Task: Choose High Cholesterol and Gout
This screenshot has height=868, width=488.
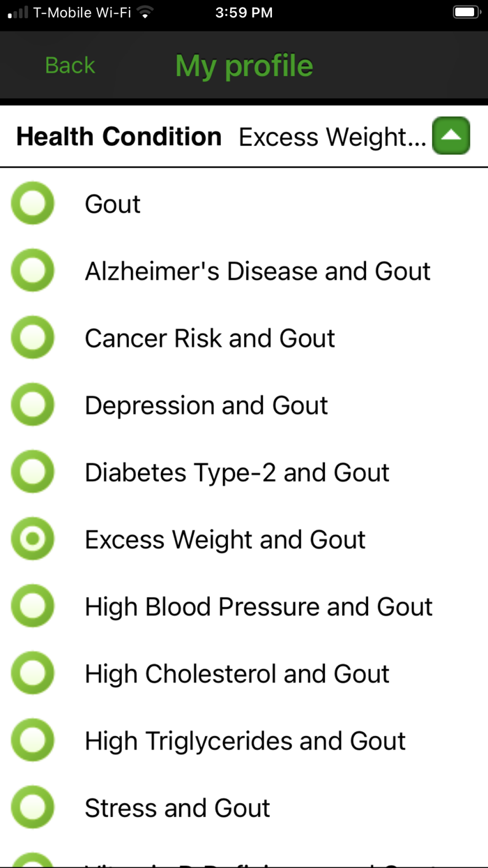Action: coord(32,673)
